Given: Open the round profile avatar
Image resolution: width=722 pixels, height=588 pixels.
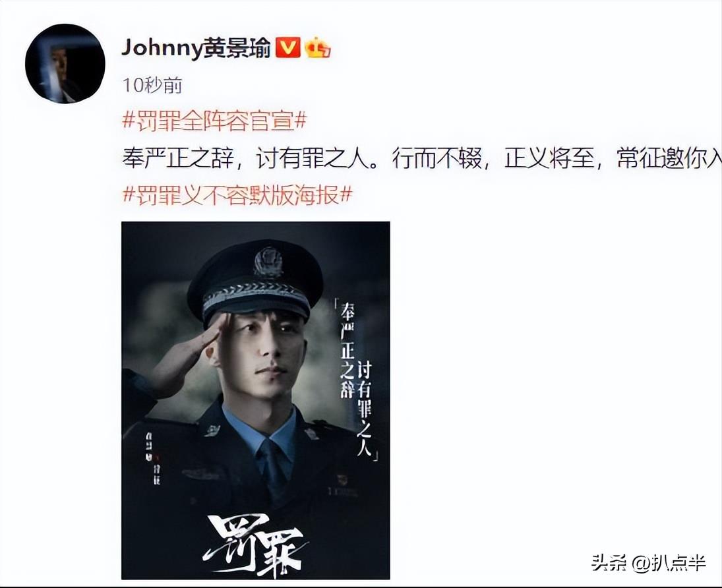Looking at the screenshot, I should click(65, 64).
